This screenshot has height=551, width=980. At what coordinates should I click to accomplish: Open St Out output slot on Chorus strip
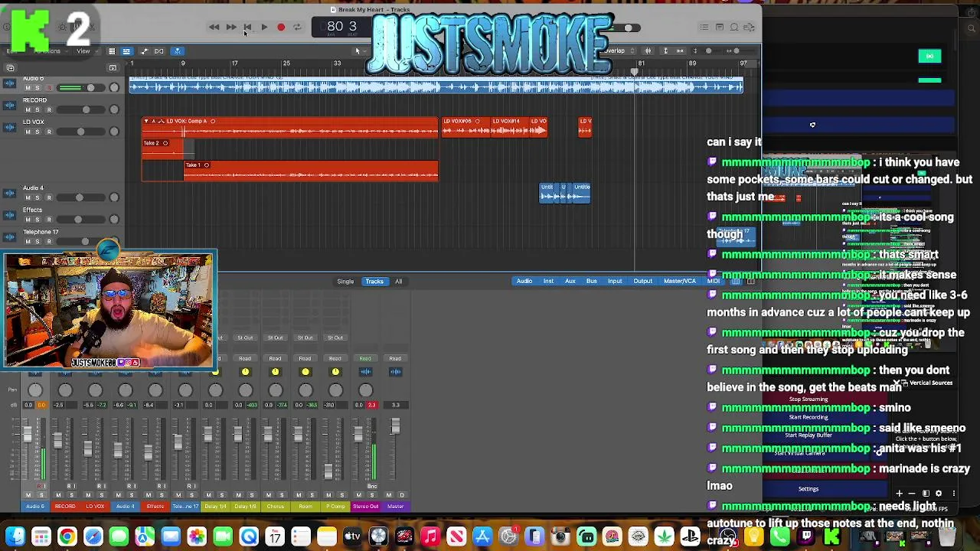275,337
